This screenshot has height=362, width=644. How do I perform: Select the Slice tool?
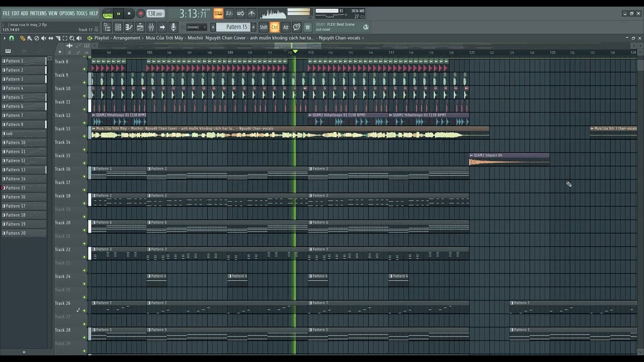(57, 38)
